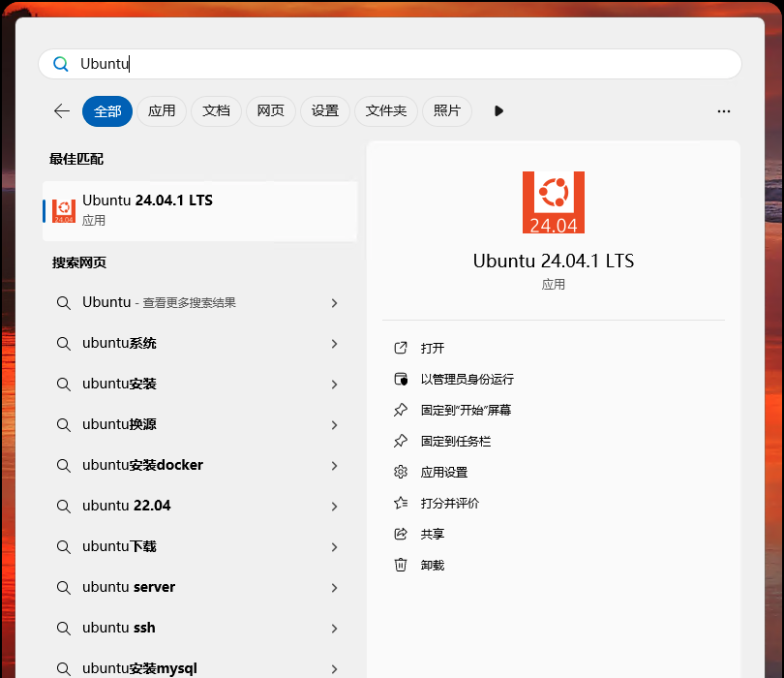784x678 pixels.
Task: Choose 打分并评价
Action: 450,504
